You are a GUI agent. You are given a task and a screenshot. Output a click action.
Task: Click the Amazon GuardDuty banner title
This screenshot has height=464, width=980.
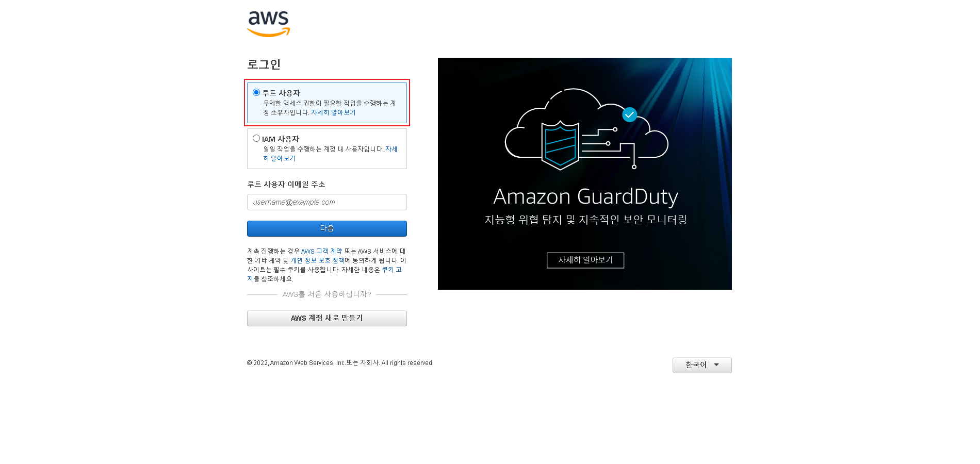[x=585, y=196]
